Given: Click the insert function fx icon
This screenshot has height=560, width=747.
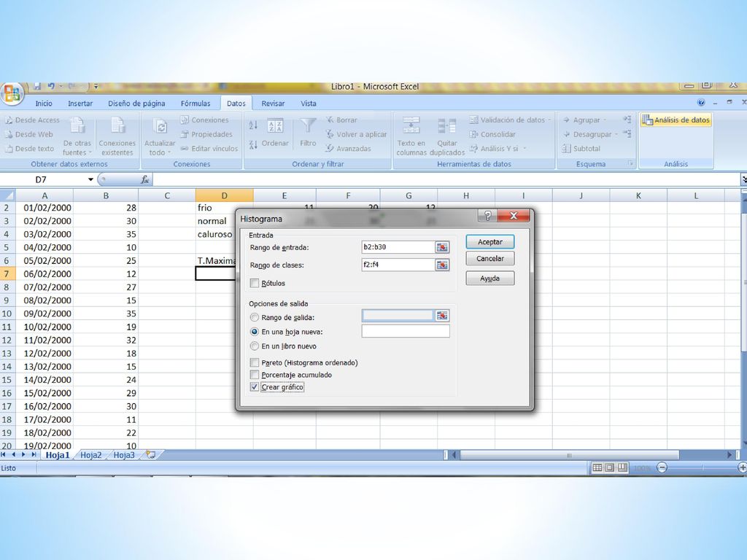Looking at the screenshot, I should point(145,179).
